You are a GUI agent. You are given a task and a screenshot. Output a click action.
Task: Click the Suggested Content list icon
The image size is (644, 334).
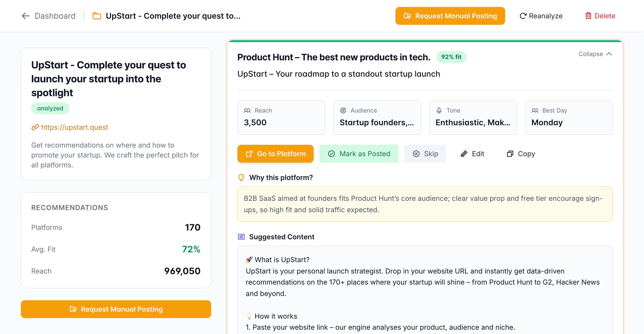point(241,237)
